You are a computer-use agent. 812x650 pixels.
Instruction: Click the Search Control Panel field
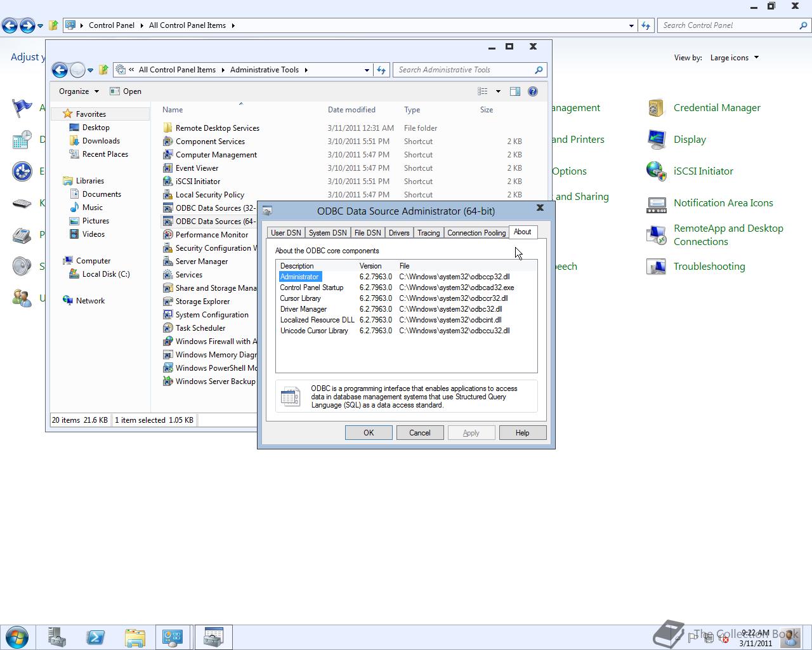(x=734, y=25)
